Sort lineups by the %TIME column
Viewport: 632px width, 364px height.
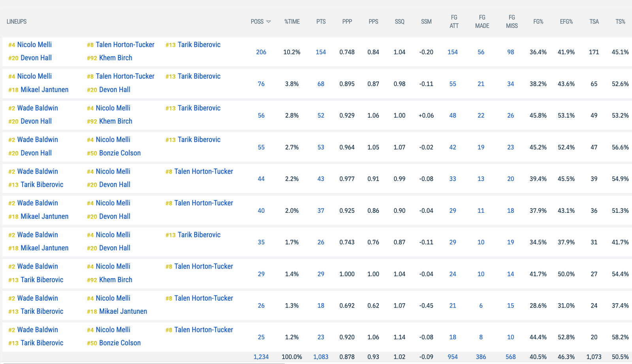point(292,22)
